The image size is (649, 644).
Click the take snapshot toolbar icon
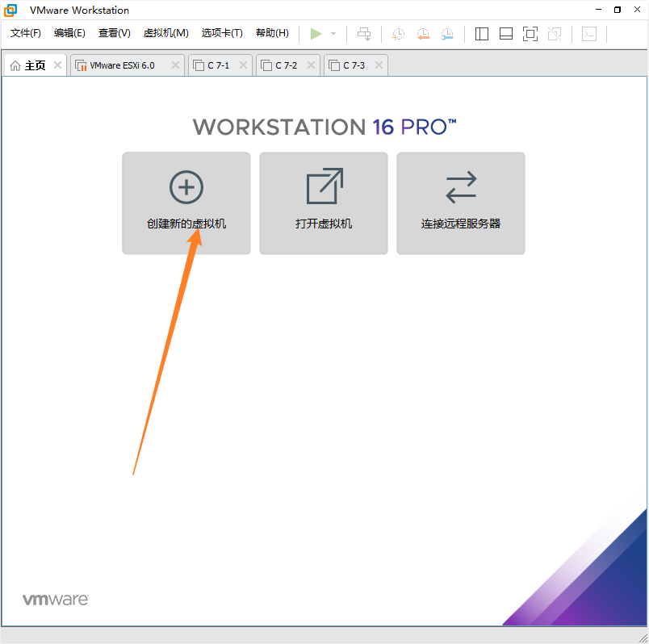tap(398, 34)
